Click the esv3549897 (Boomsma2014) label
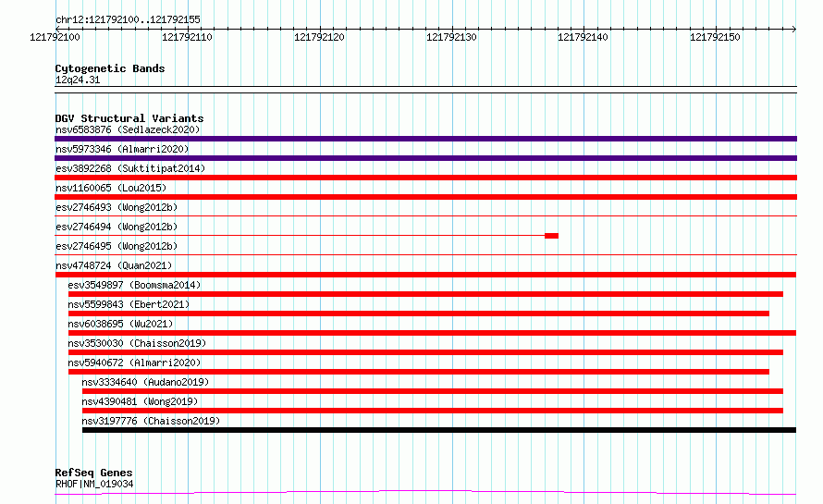 point(134,285)
